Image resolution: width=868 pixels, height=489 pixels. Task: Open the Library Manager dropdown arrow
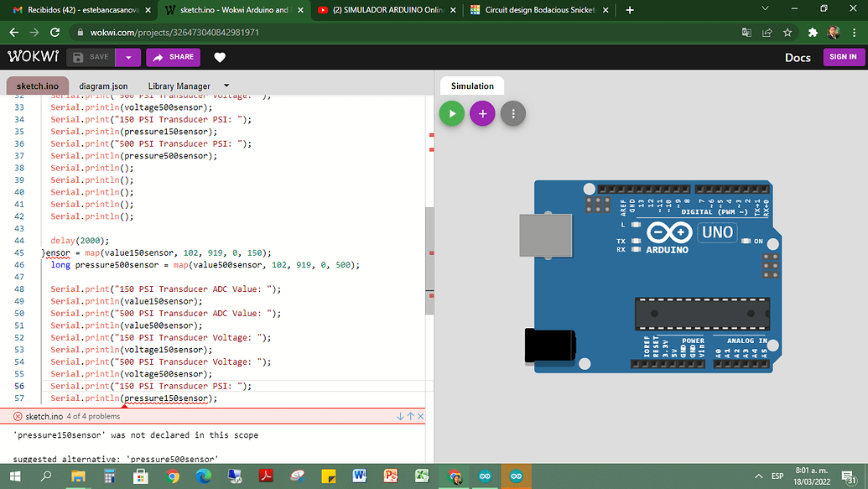click(x=225, y=85)
